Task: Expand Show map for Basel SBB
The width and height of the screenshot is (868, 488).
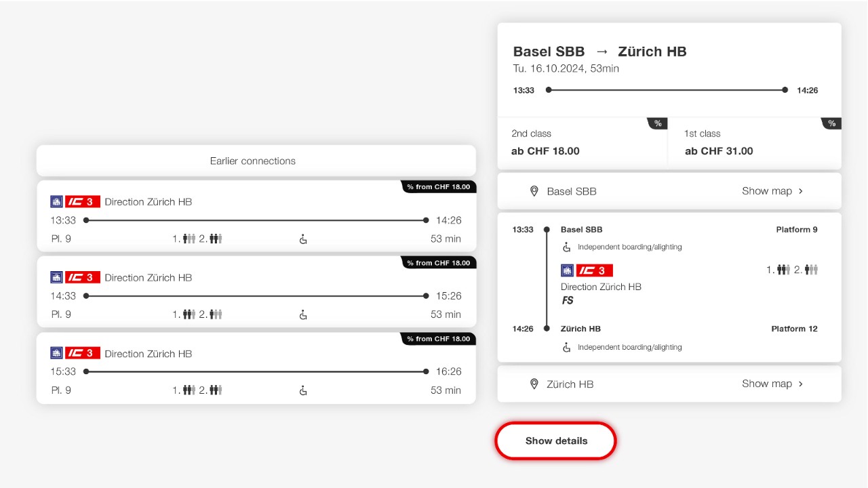Action: click(772, 191)
